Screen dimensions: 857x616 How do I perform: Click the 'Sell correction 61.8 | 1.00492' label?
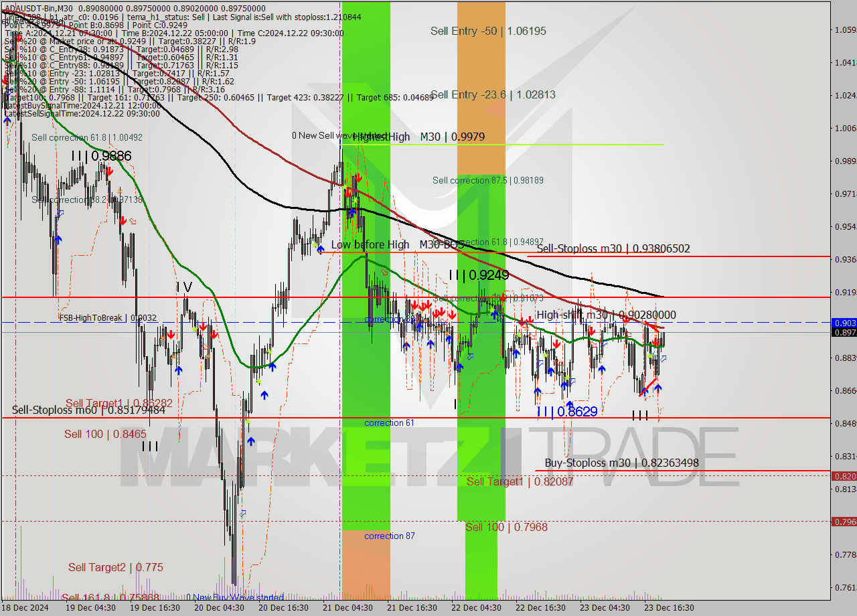(87, 138)
